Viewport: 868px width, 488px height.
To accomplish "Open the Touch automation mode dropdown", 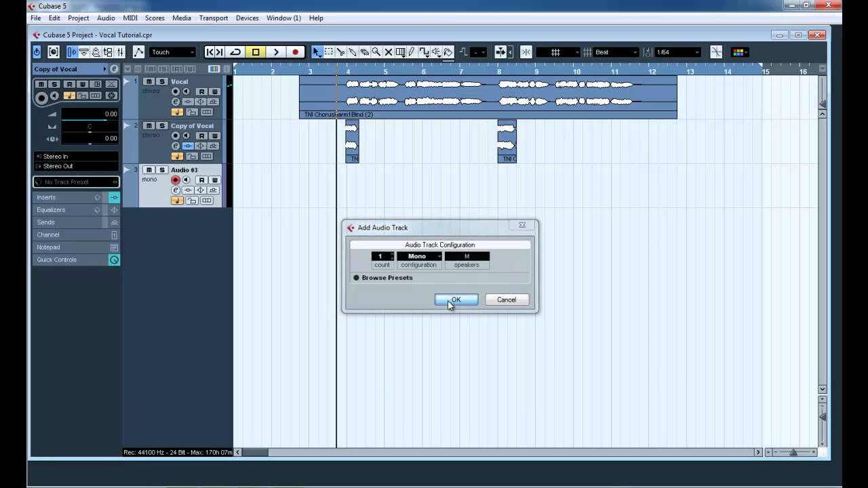I will pos(172,52).
